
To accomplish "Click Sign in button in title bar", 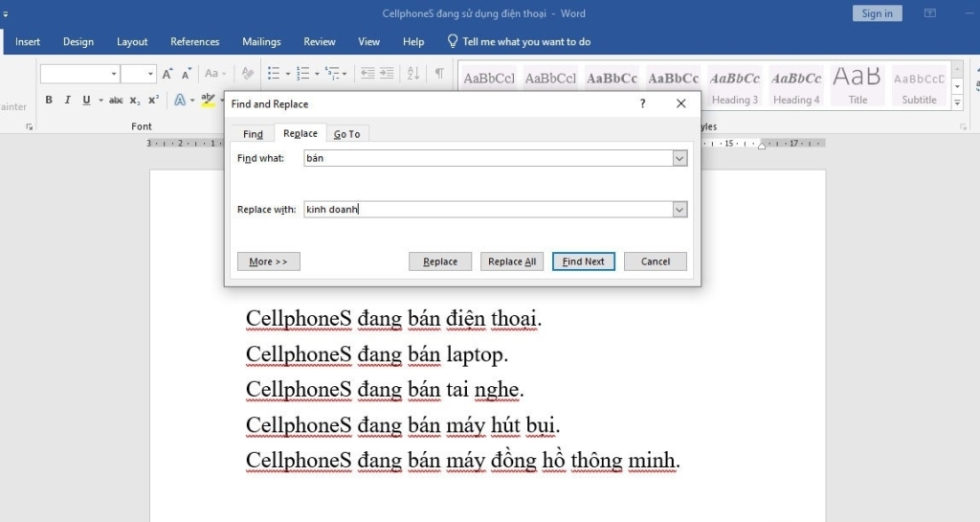I will [x=877, y=13].
